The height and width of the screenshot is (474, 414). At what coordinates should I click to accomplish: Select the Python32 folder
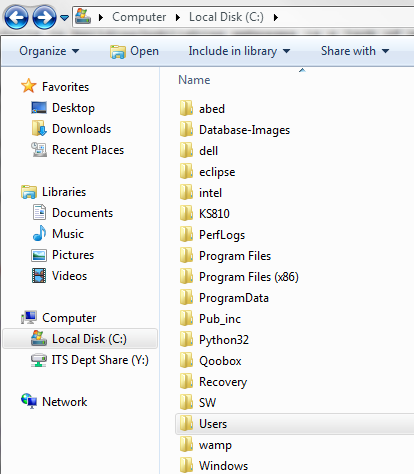(224, 340)
